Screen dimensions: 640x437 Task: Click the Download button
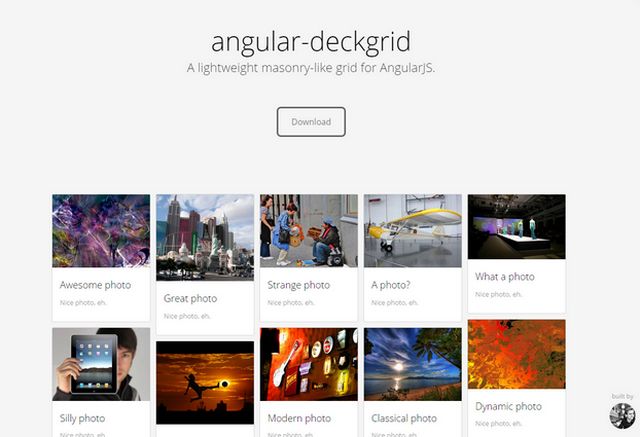311,122
